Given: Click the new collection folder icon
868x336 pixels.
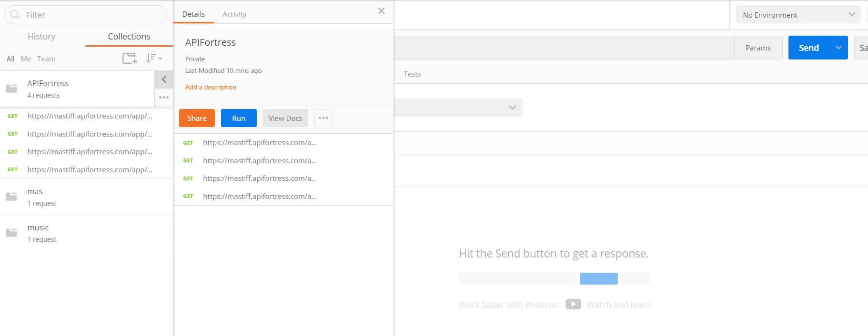Looking at the screenshot, I should coord(129,59).
